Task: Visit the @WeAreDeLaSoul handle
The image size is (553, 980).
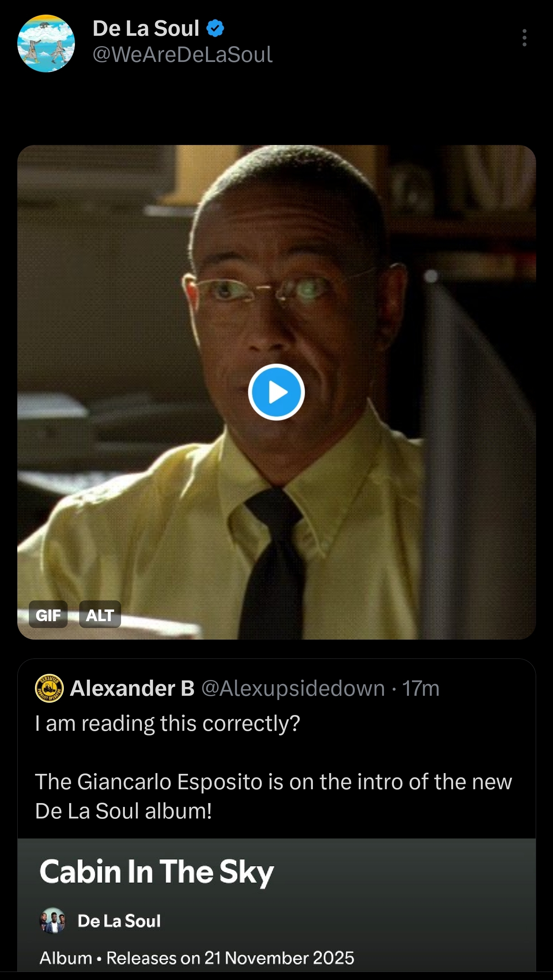Action: coord(183,54)
